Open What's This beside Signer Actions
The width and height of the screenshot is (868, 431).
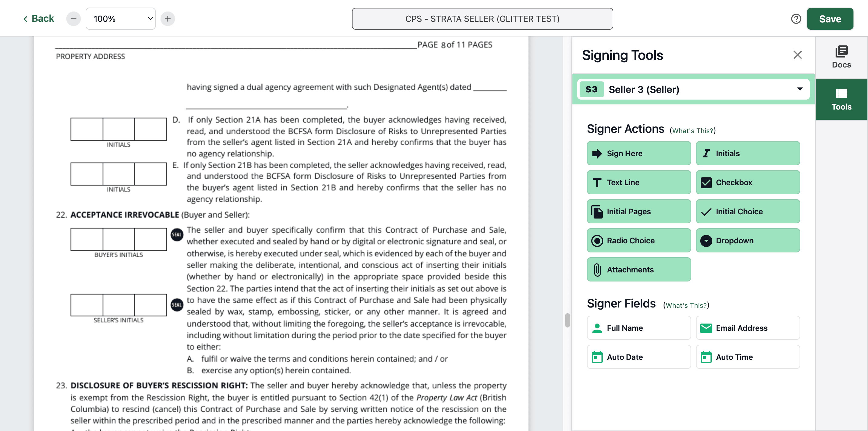pyautogui.click(x=692, y=131)
